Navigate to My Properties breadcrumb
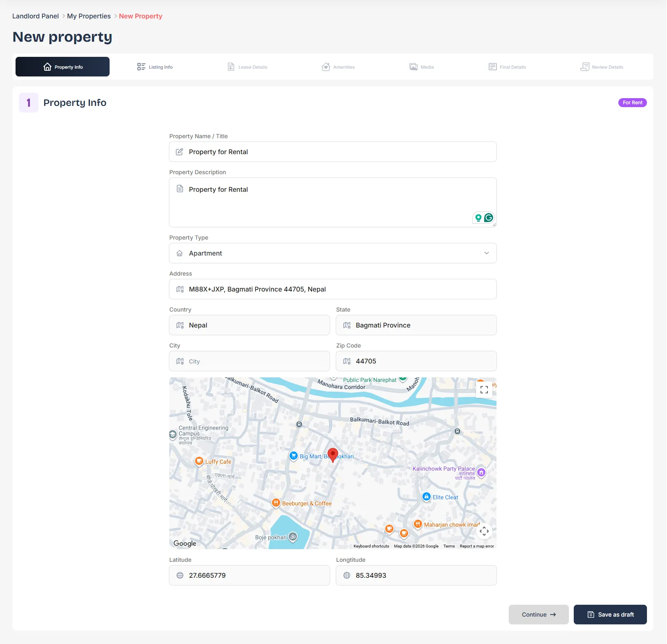The height and width of the screenshot is (644, 667). tap(89, 16)
